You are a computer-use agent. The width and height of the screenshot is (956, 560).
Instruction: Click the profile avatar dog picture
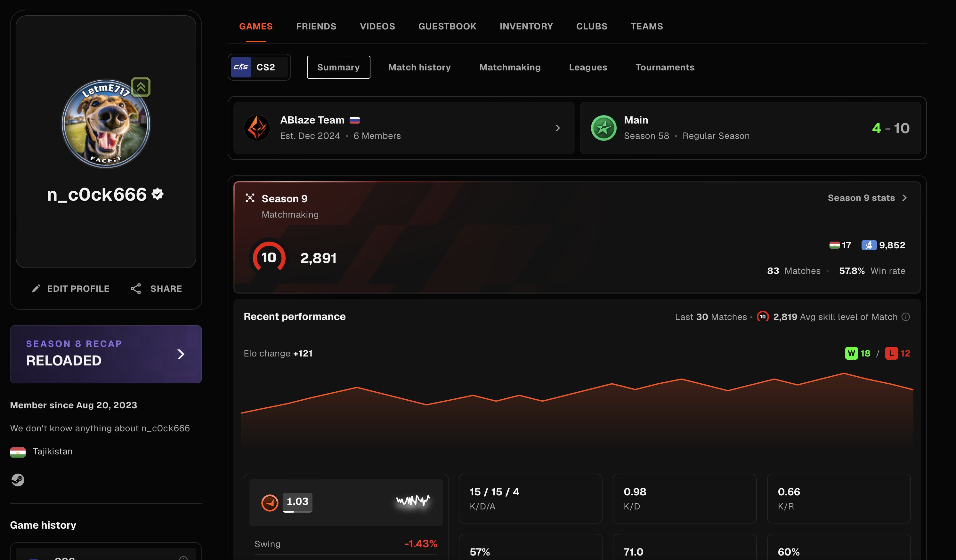point(106,124)
